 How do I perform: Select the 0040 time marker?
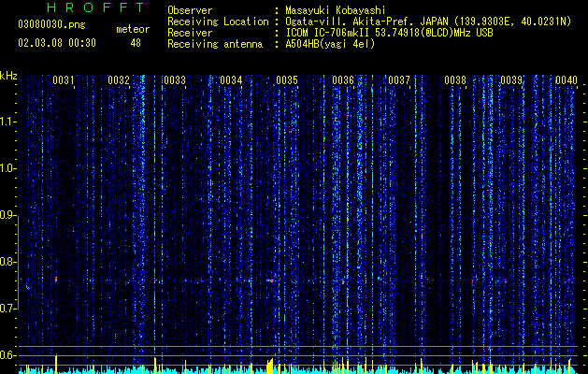(x=566, y=80)
